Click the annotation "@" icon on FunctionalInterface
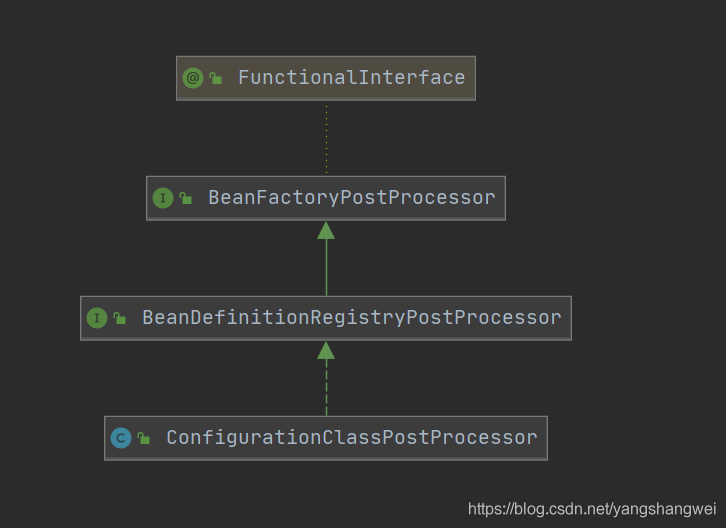This screenshot has height=528, width=726. coord(193,78)
